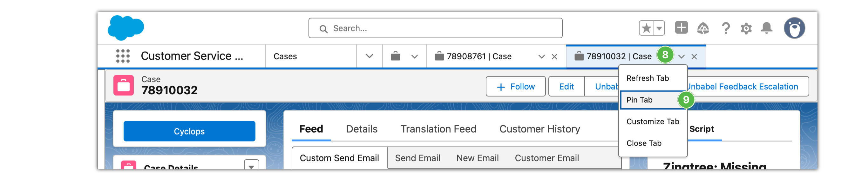This screenshot has height=180, width=868.
Task: Expand the Case Details panel dropdown
Action: tap(251, 166)
